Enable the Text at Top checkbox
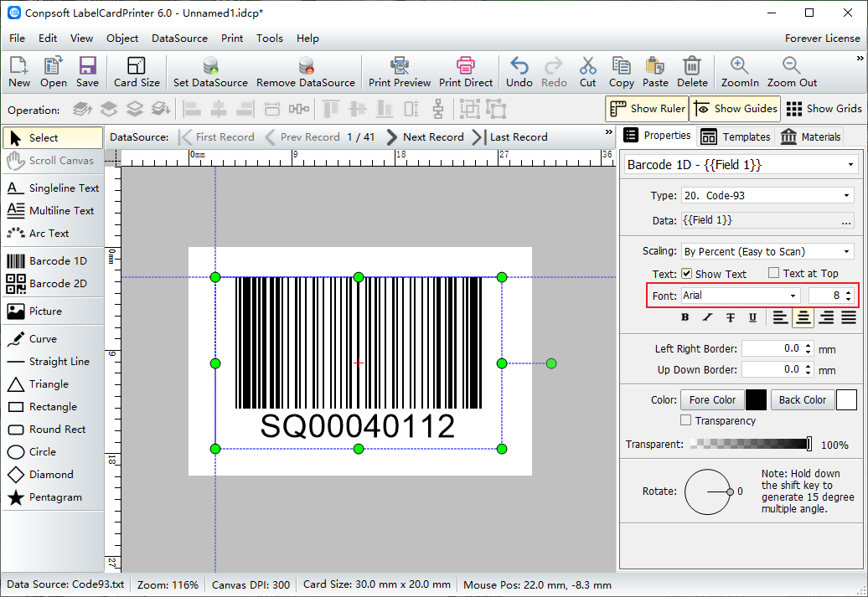 [774, 273]
